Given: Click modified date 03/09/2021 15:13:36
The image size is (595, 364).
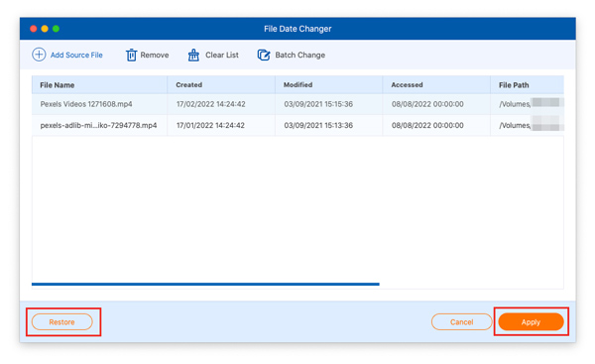Looking at the screenshot, I should point(318,125).
